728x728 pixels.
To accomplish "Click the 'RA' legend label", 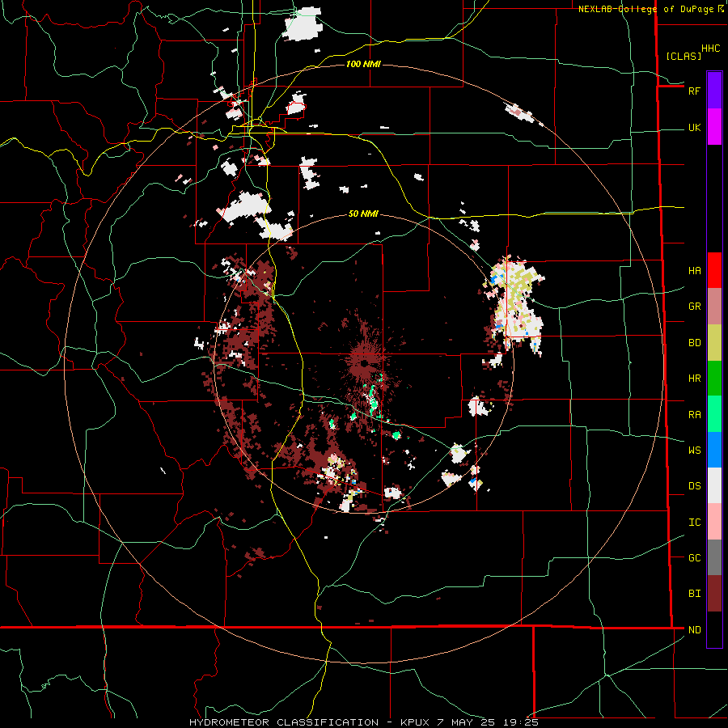I will pyautogui.click(x=694, y=415).
